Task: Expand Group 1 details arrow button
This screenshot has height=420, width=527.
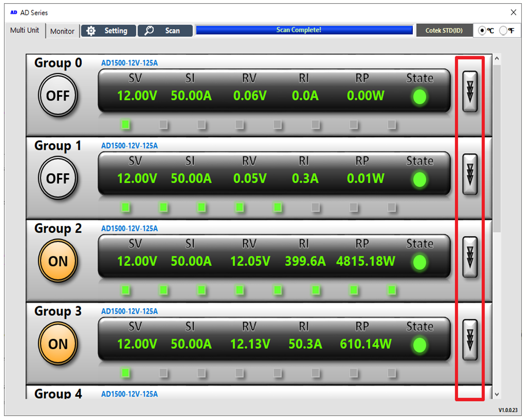Action: [x=470, y=174]
